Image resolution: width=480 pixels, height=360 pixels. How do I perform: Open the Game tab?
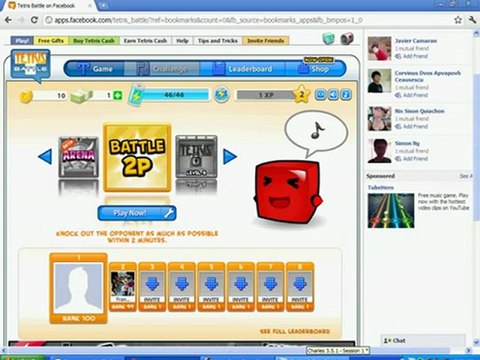pos(95,69)
